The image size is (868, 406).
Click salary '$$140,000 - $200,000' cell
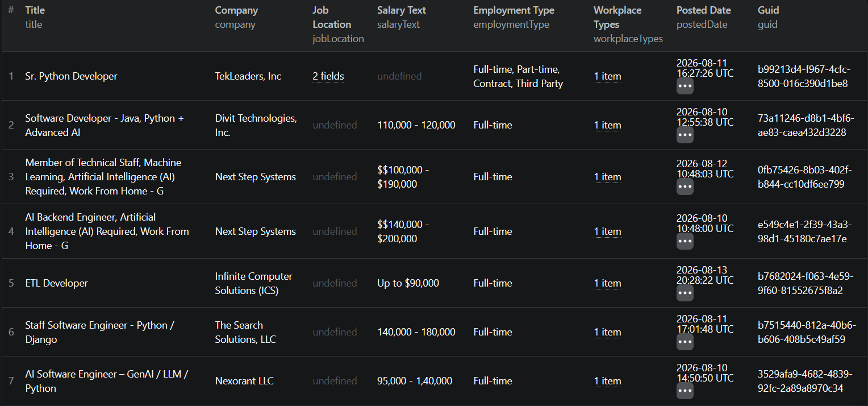pyautogui.click(x=403, y=231)
